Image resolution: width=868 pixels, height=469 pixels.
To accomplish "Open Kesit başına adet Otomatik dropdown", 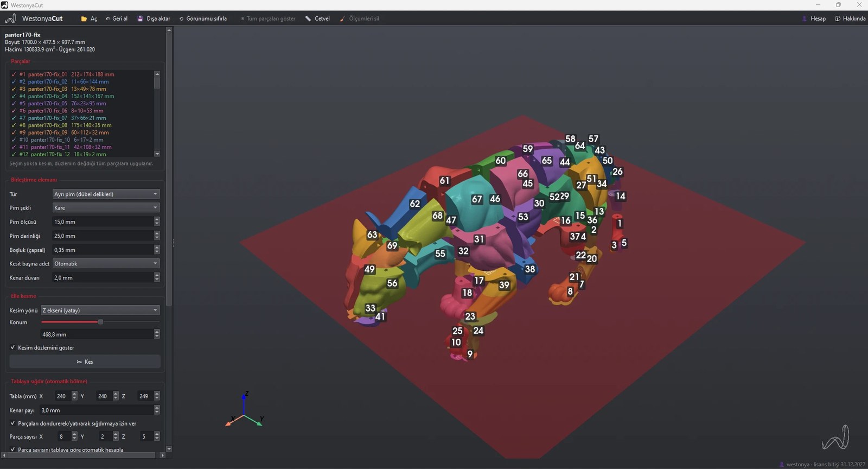I will click(106, 264).
